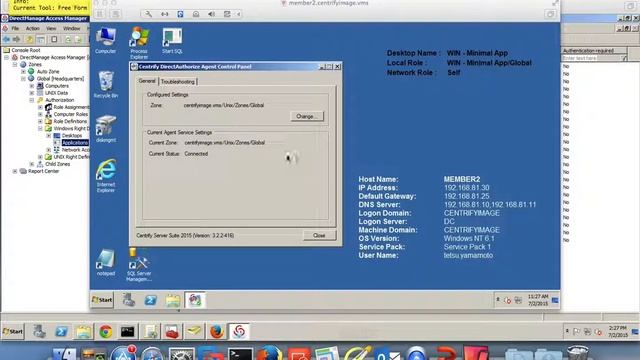Click the Up one level folder icon

[x=30, y=40]
